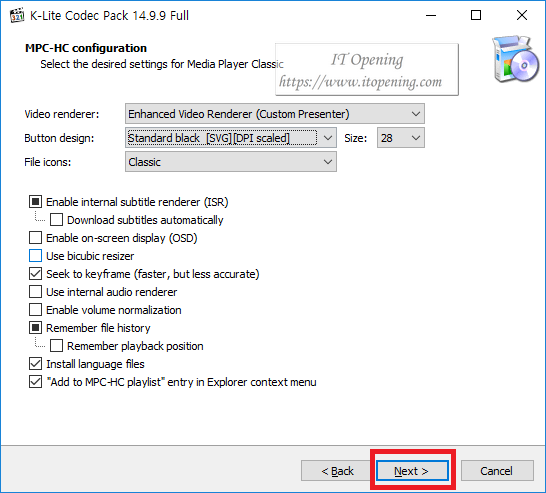This screenshot has width=546, height=493.
Task: Uncheck Add to MPC-HC playlist context menu entry
Action: (x=36, y=382)
